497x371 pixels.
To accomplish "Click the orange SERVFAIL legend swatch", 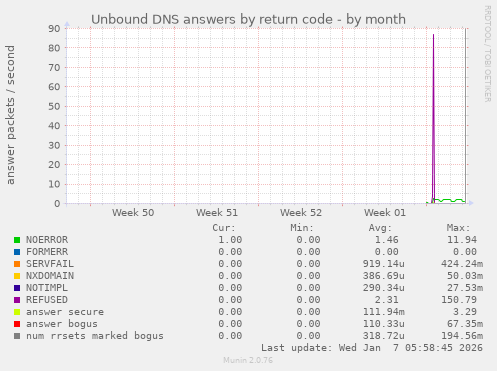I will 17,264.
